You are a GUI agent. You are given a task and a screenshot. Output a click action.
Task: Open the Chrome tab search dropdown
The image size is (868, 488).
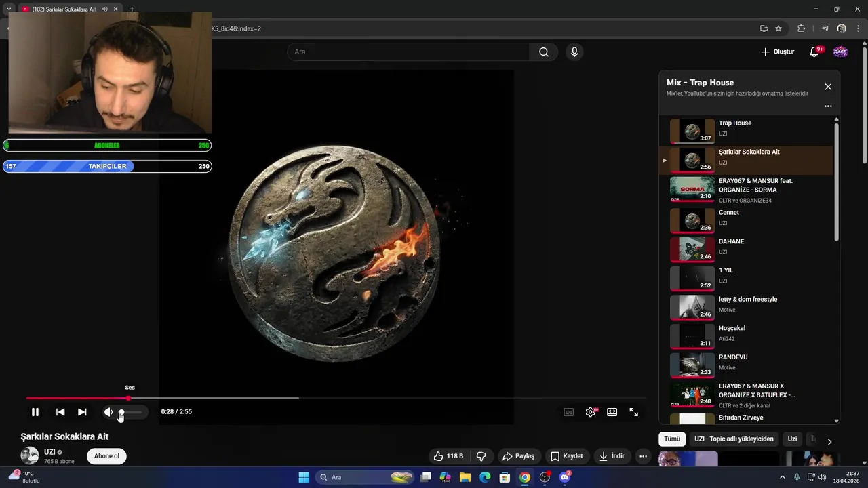point(9,9)
